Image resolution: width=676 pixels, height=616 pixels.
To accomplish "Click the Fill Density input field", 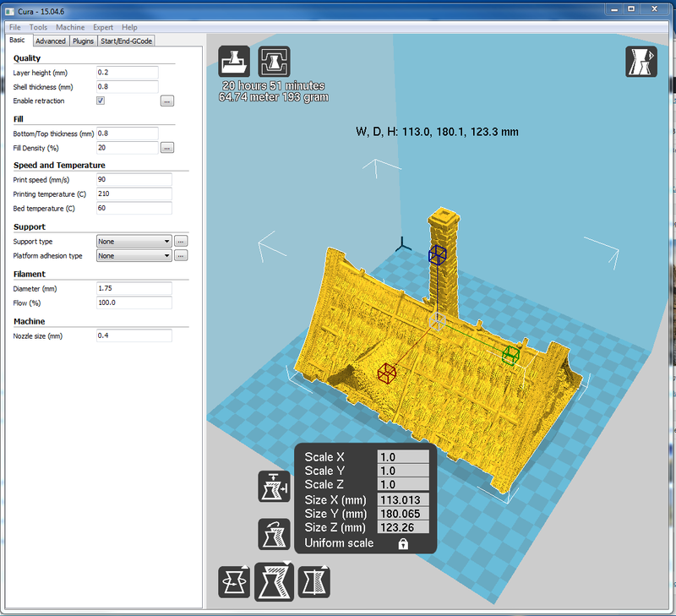I will [128, 148].
